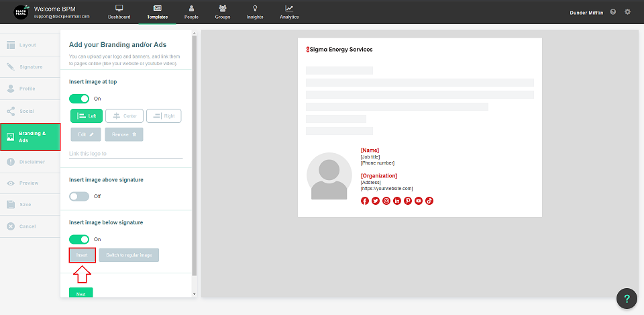Enable Insert image above signature toggle
644x315 pixels.
coord(79,196)
